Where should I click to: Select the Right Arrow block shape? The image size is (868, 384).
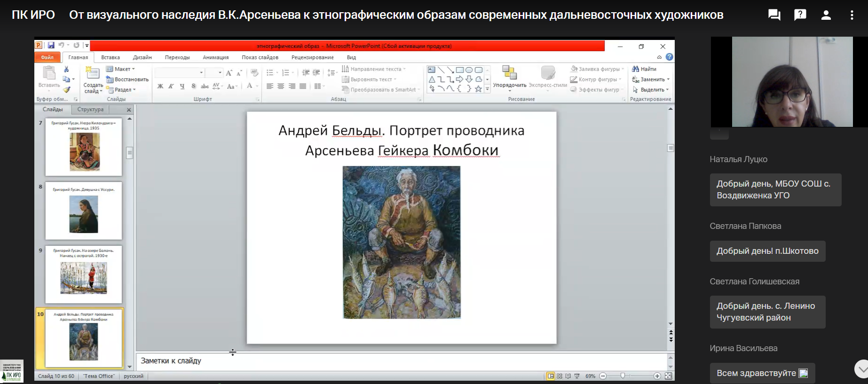(459, 79)
